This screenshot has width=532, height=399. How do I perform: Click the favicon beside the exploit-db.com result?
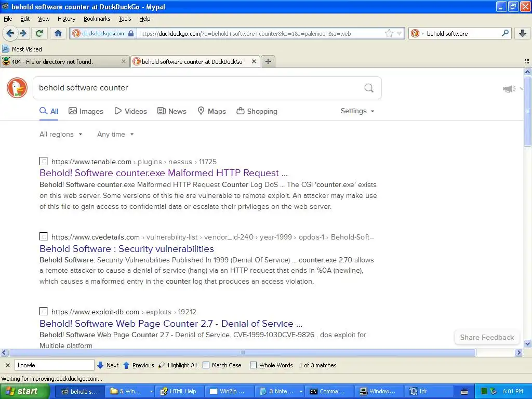point(44,311)
